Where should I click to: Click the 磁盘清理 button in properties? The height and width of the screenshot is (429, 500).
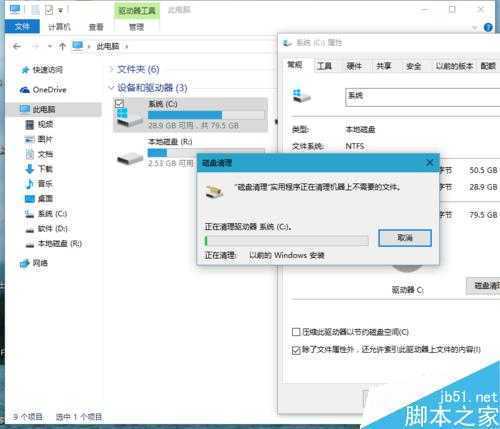coord(484,286)
